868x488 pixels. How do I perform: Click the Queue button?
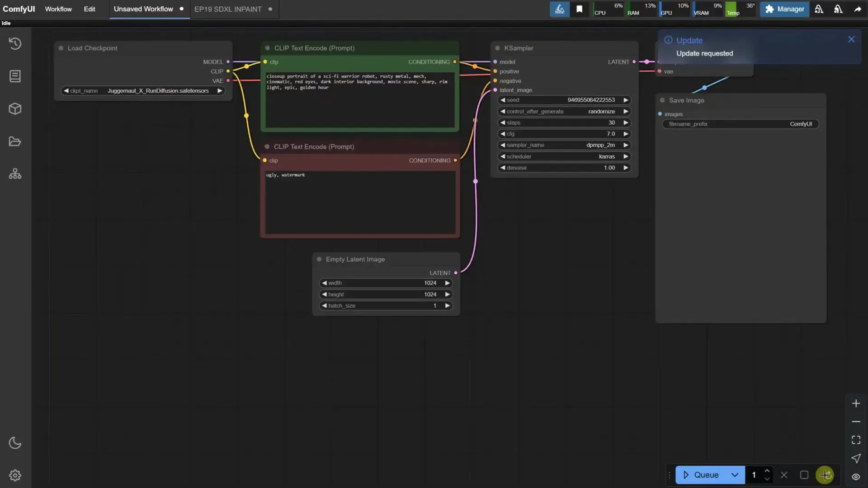701,475
